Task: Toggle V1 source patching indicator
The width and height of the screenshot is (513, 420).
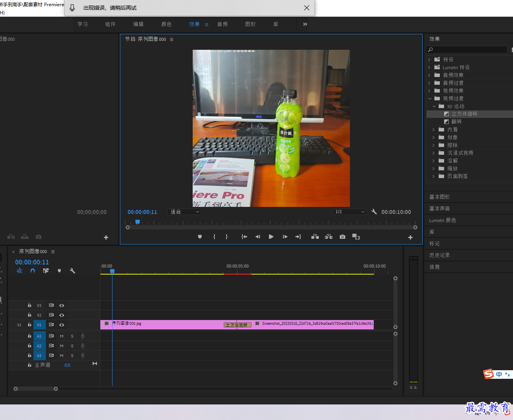Action: coord(19,325)
